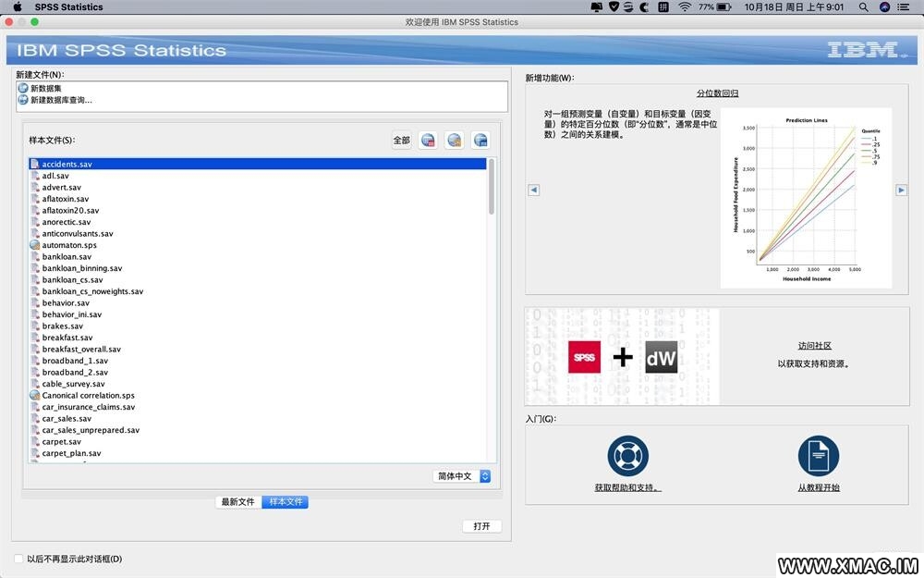Follow the 访问社区 link
924x578 pixels.
point(814,346)
